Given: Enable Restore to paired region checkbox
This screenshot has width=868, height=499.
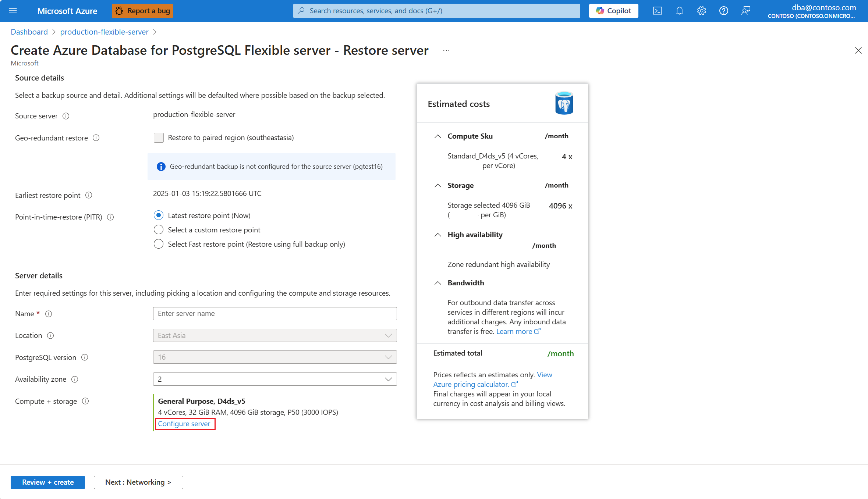Looking at the screenshot, I should coord(159,138).
